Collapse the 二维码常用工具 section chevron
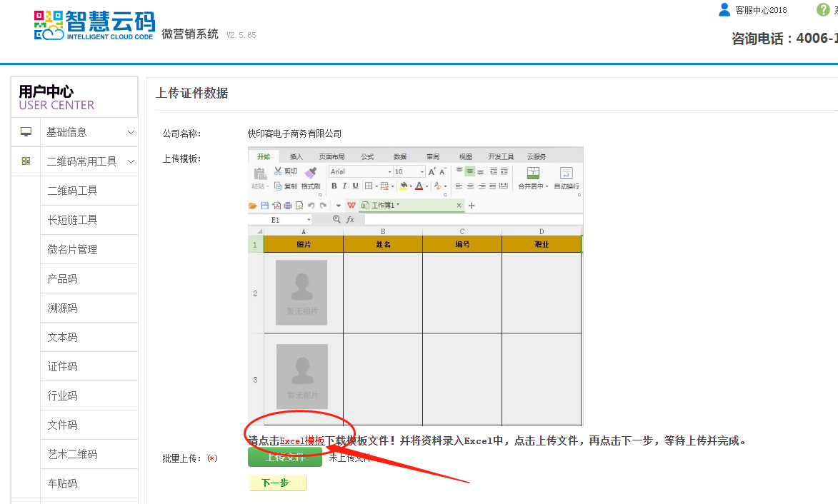 click(131, 161)
